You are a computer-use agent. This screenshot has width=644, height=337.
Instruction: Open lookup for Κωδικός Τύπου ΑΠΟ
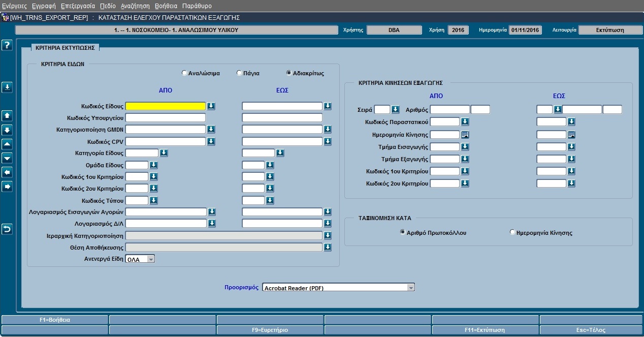pos(153,201)
